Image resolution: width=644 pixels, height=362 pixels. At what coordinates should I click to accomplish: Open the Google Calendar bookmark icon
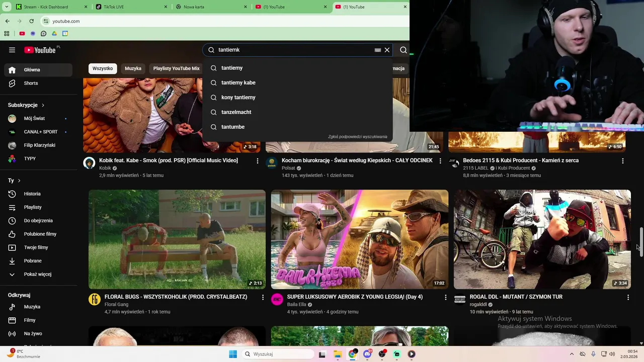65,34
